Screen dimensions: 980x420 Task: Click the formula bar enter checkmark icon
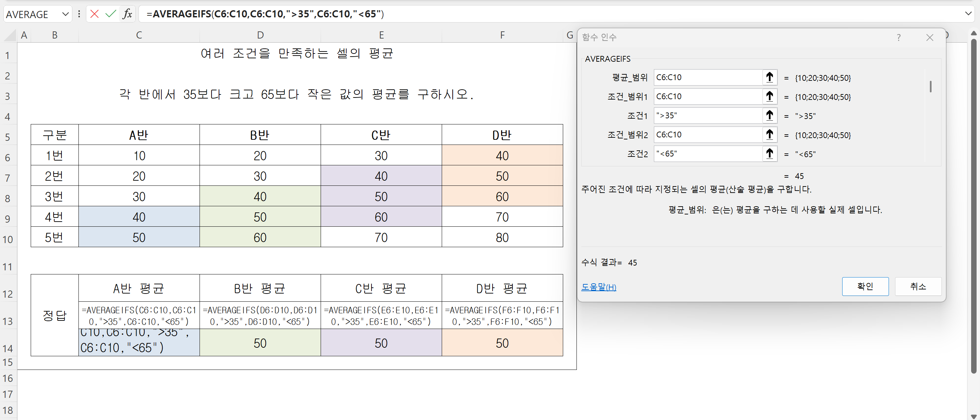point(111,14)
